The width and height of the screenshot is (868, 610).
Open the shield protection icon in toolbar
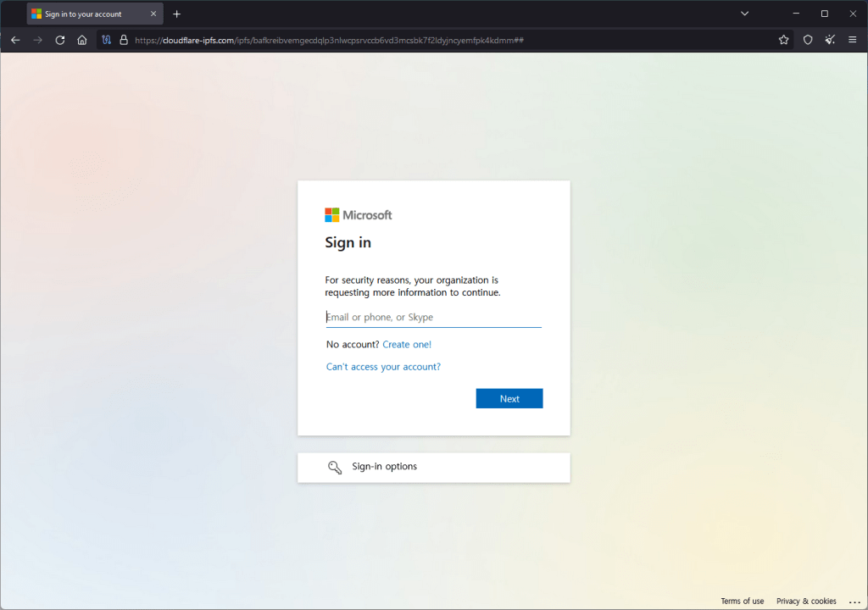(x=808, y=40)
